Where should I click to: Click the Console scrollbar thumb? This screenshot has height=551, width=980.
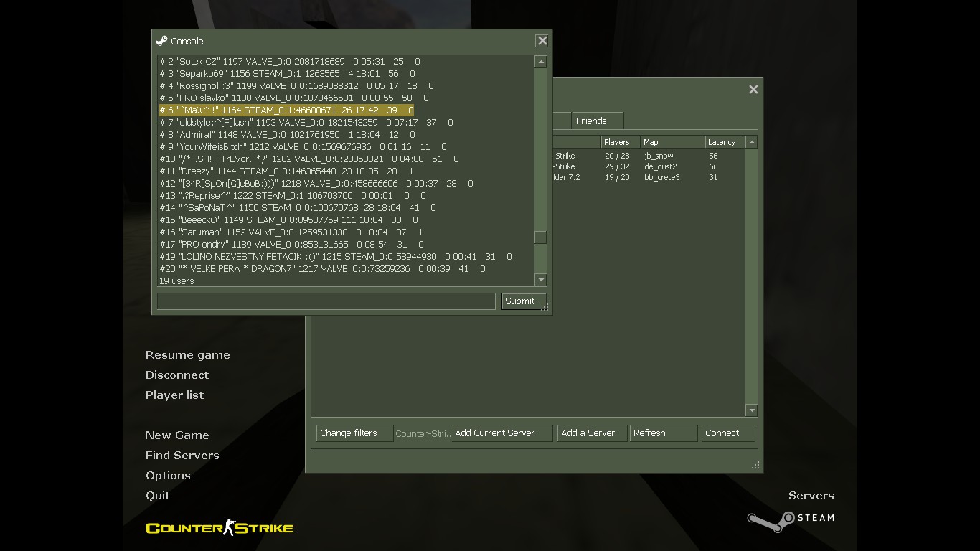(x=541, y=237)
